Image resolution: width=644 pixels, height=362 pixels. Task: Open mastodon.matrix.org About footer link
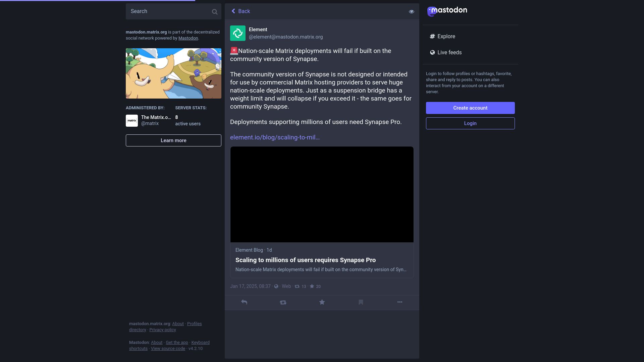click(178, 324)
